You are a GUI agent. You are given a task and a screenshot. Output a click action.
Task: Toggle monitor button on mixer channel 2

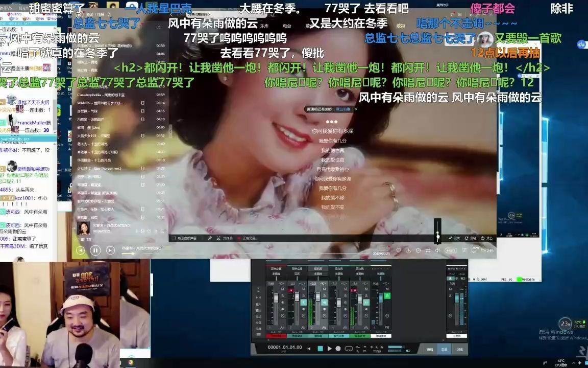pos(303,302)
